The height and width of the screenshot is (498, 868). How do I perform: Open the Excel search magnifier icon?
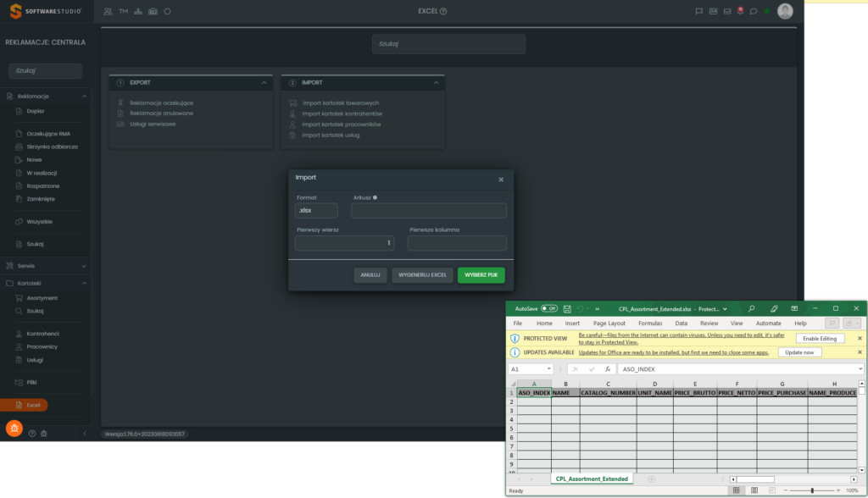tap(751, 308)
